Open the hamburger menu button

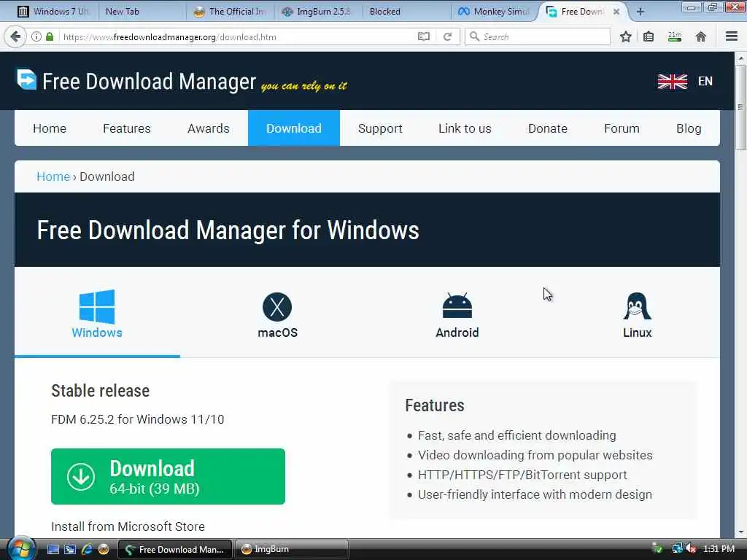point(732,36)
